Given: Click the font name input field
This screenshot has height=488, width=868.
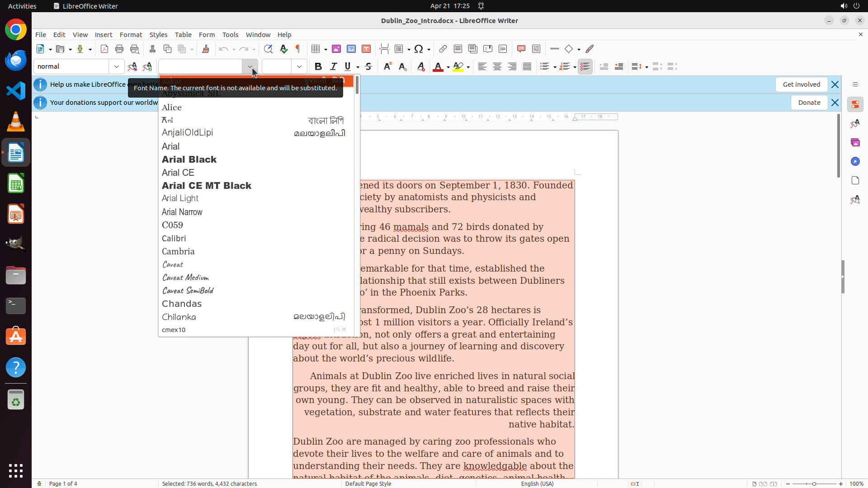Looking at the screenshot, I should point(201,66).
